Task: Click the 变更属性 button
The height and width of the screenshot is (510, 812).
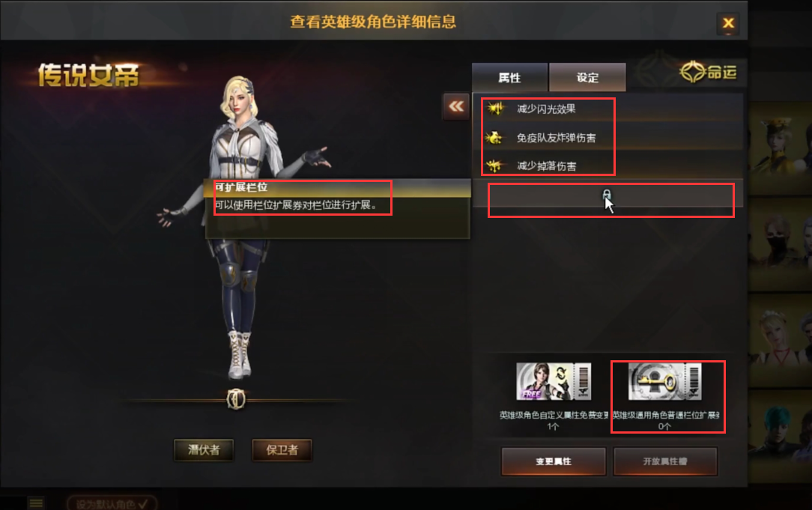Action: tap(554, 461)
